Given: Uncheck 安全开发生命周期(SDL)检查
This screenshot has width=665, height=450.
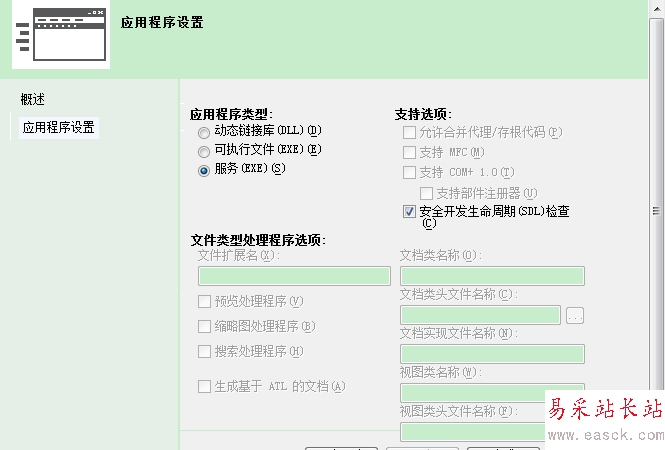Looking at the screenshot, I should coord(409,212).
